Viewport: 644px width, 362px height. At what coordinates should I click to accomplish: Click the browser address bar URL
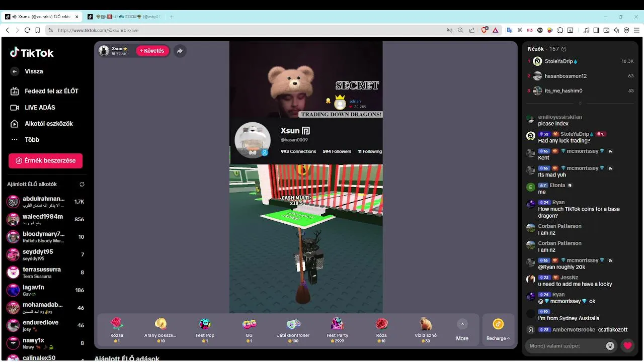pos(98,30)
